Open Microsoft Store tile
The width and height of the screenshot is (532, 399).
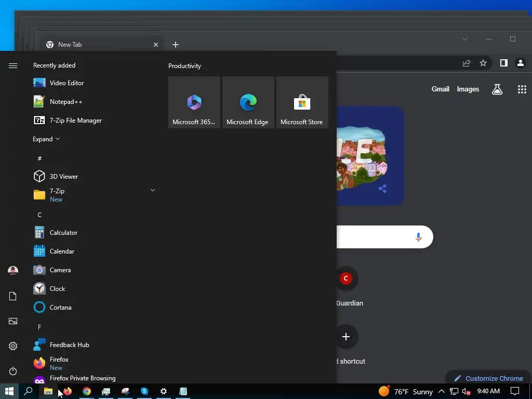pos(302,102)
